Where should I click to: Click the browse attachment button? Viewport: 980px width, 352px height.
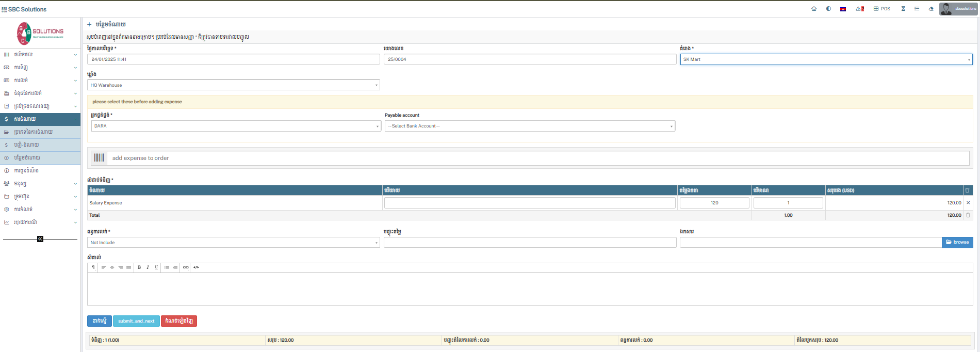pyautogui.click(x=957, y=242)
